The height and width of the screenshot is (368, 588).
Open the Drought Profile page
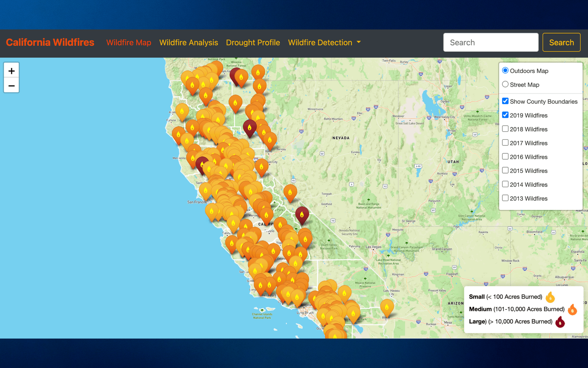(x=253, y=42)
